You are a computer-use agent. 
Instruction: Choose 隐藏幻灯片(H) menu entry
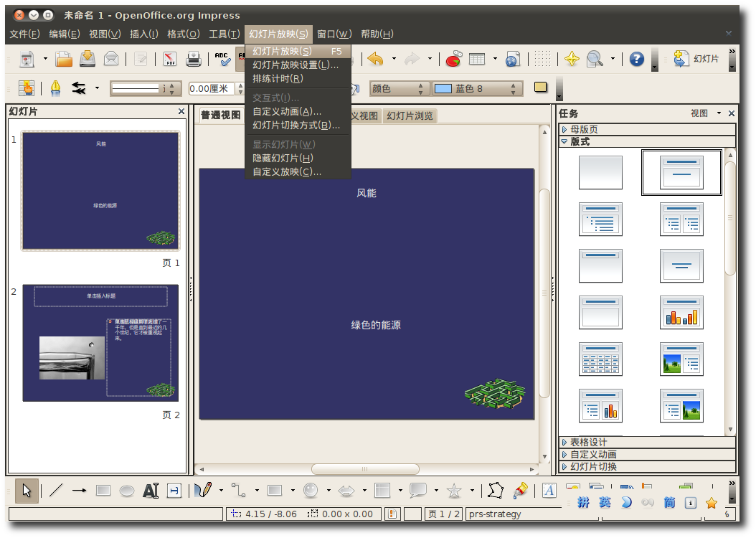coord(298,158)
